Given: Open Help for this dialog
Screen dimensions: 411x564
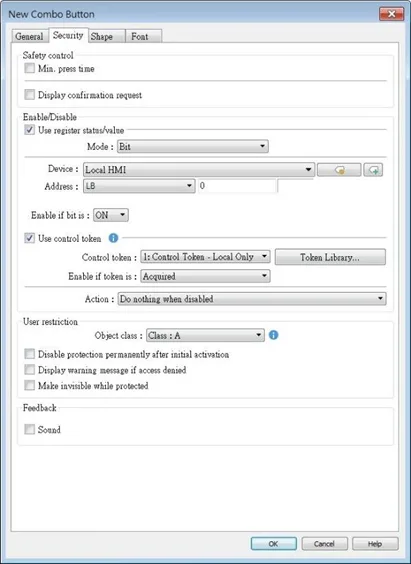Looking at the screenshot, I should [x=375, y=544].
